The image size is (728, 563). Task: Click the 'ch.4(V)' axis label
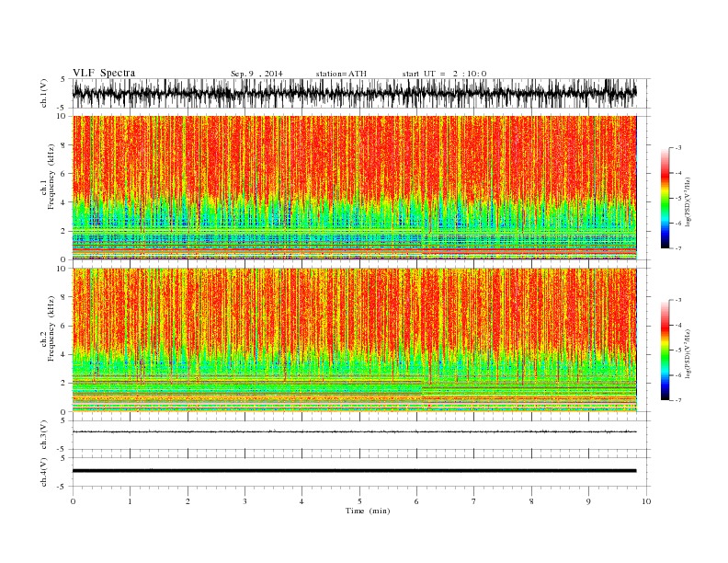coord(43,472)
